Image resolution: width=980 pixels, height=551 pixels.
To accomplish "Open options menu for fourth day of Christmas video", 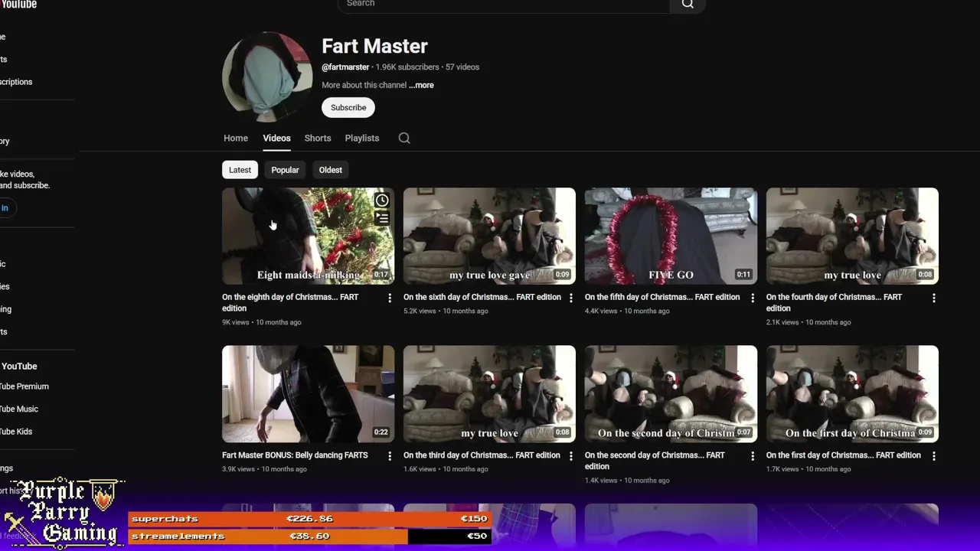I will click(x=933, y=298).
